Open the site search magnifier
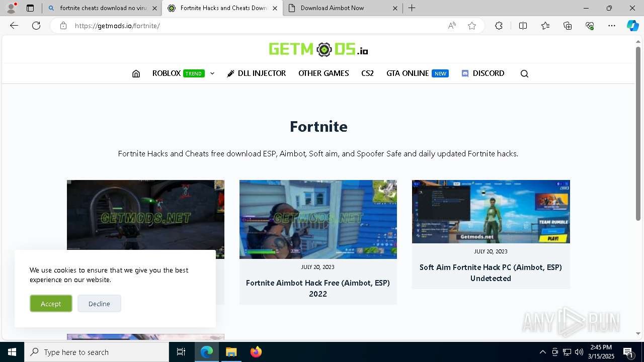This screenshot has width=644, height=362. pyautogui.click(x=524, y=73)
